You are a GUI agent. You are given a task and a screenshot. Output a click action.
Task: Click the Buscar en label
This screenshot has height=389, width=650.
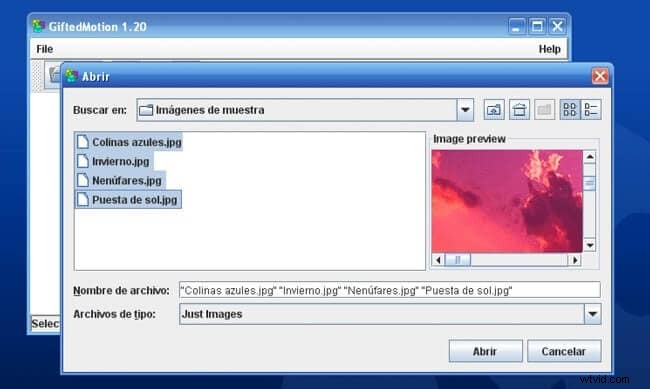pyautogui.click(x=100, y=110)
